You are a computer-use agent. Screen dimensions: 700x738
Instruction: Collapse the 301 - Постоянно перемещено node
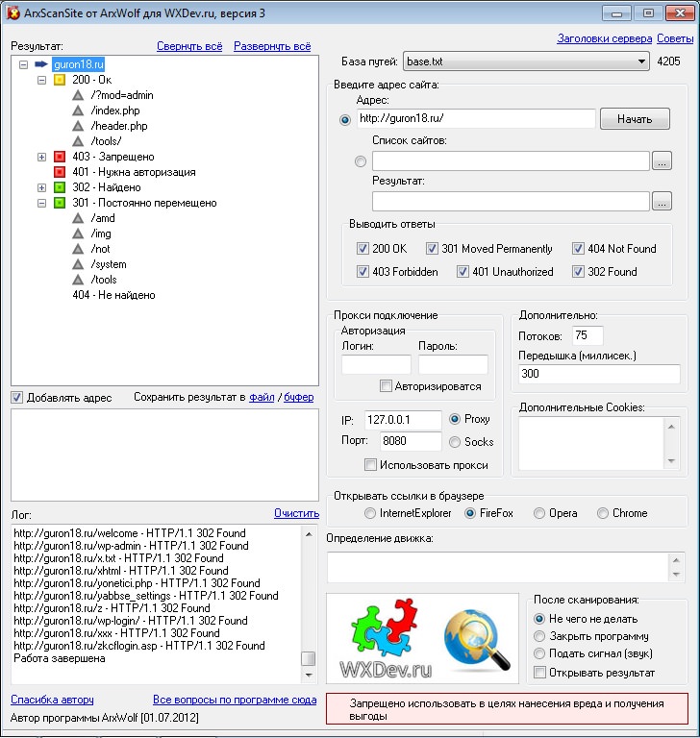(x=41, y=203)
